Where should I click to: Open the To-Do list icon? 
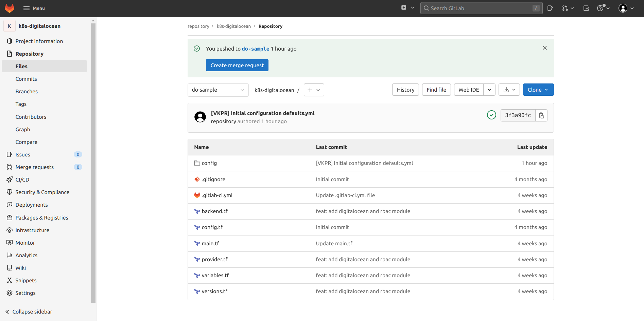coord(586,8)
